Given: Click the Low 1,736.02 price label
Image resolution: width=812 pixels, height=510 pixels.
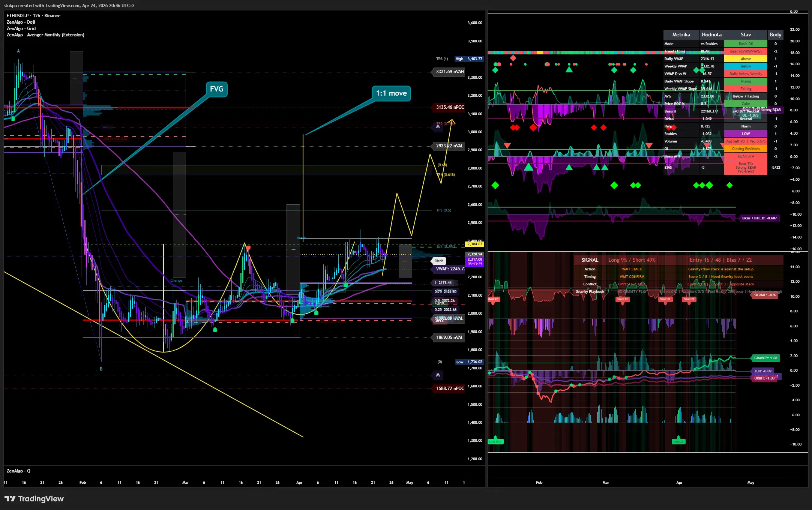Looking at the screenshot, I should pyautogui.click(x=469, y=362).
